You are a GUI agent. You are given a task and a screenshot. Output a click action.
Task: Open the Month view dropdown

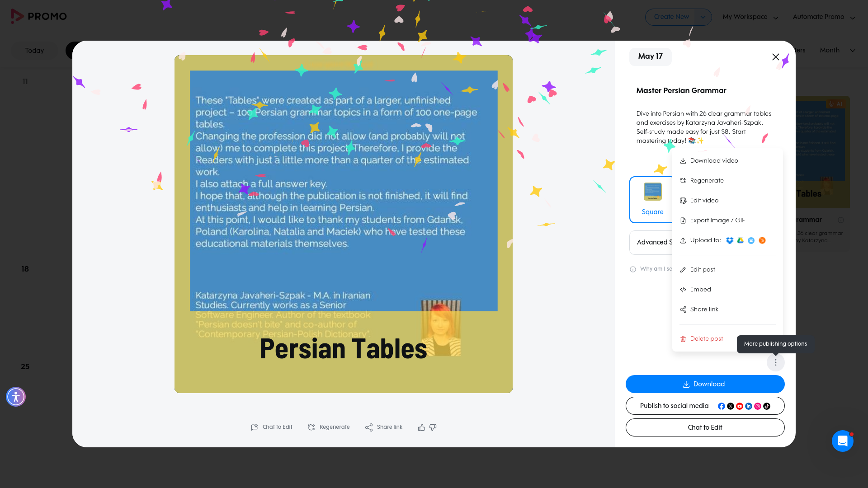pyautogui.click(x=837, y=50)
